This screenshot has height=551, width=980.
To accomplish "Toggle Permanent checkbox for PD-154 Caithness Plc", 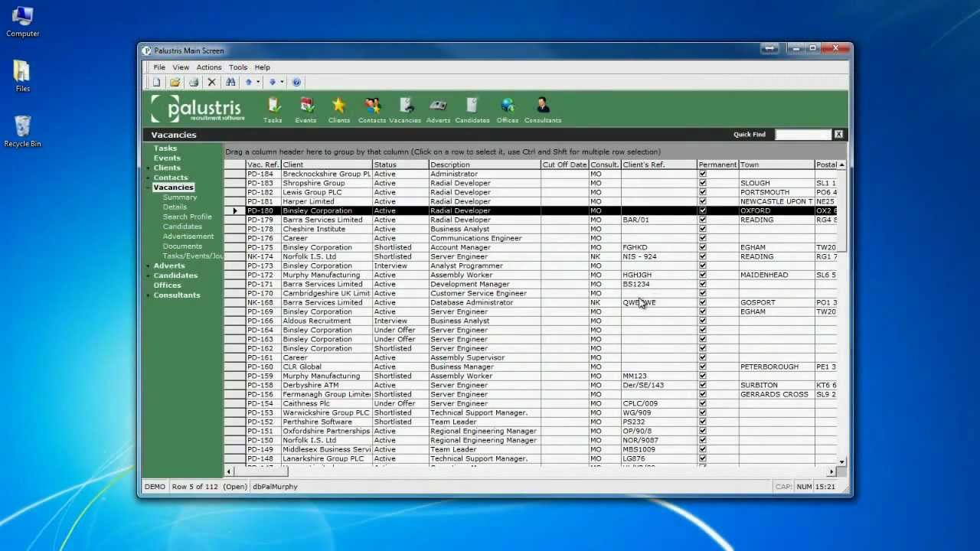I will point(703,403).
